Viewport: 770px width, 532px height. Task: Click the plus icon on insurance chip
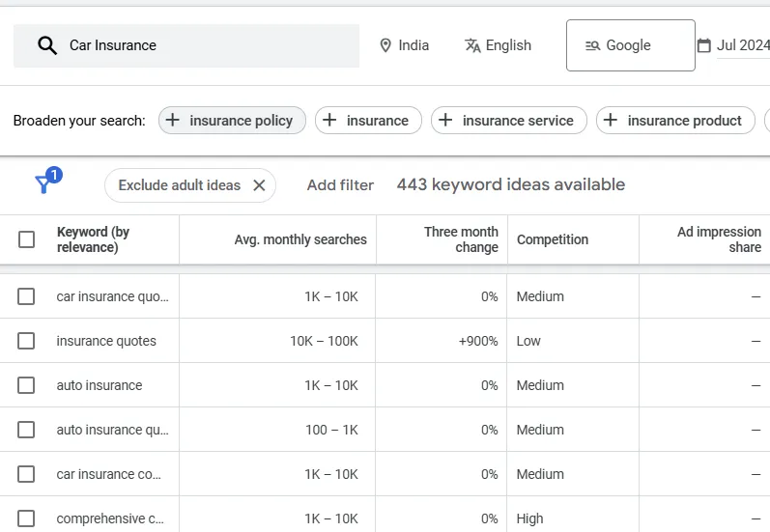[x=329, y=120]
